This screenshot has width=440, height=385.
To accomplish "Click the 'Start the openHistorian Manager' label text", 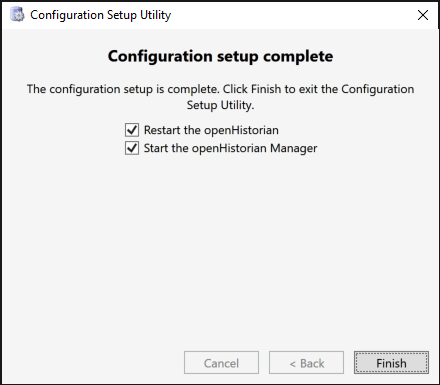I will [230, 148].
